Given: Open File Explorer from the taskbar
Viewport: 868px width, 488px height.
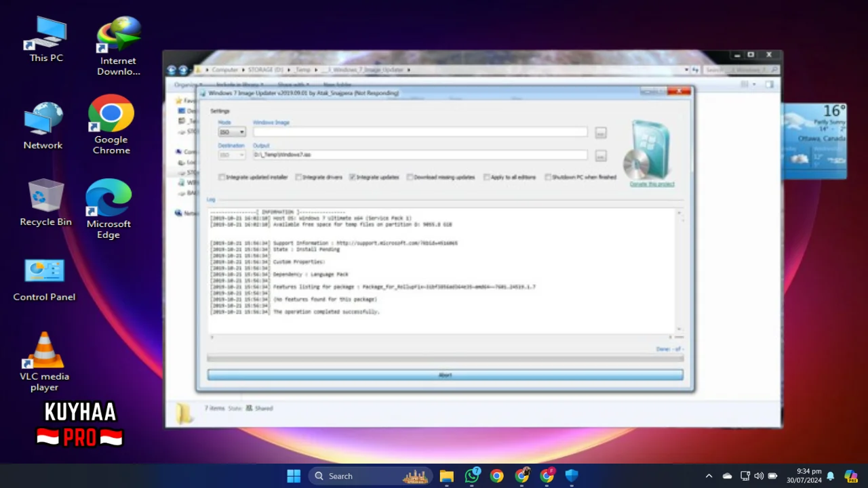Looking at the screenshot, I should tap(446, 476).
